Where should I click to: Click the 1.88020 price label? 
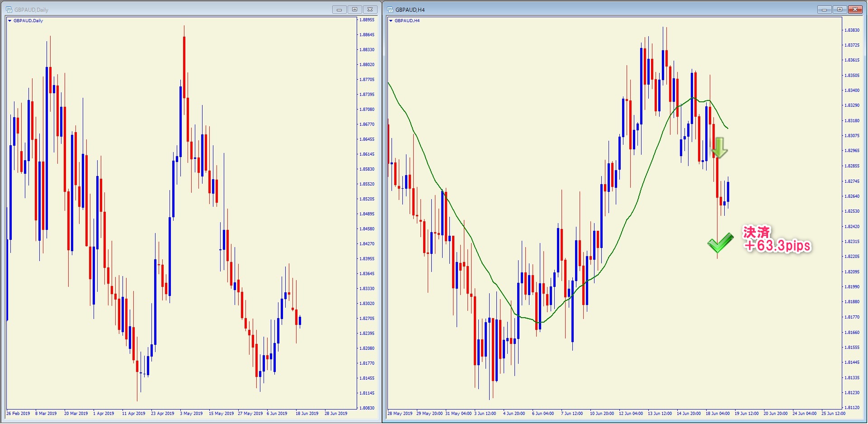(x=367, y=65)
